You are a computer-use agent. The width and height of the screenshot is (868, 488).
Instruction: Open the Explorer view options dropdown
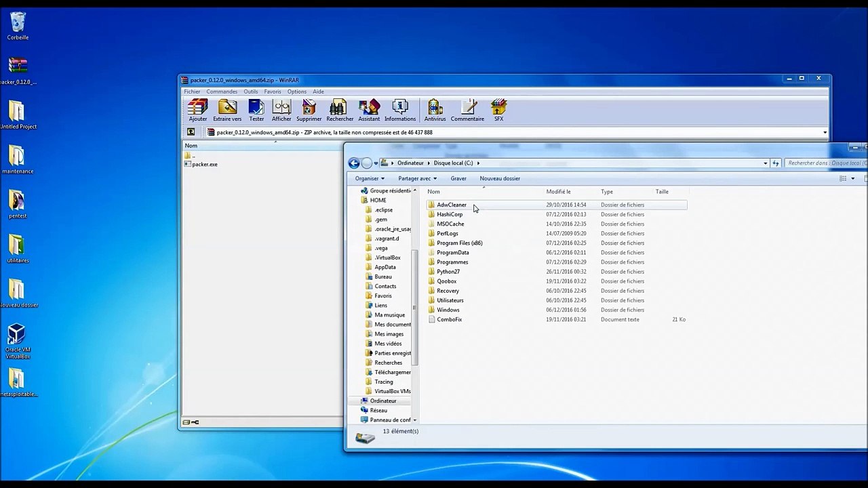point(853,178)
